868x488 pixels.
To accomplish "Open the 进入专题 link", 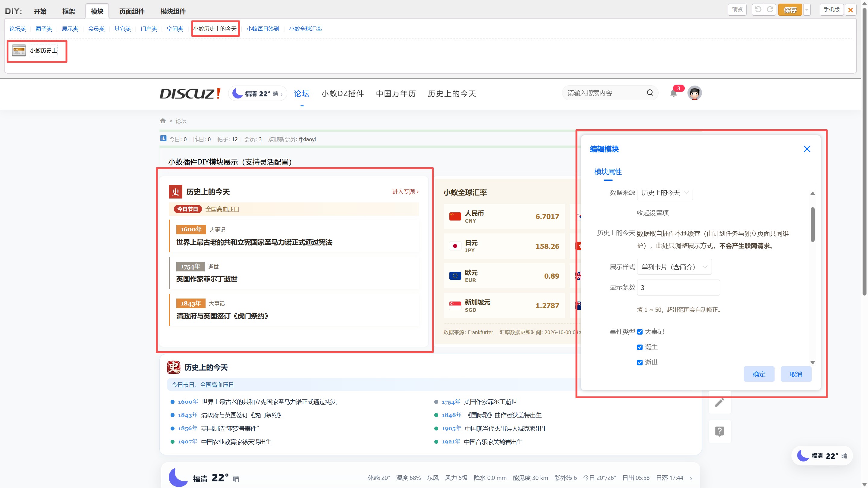I will (405, 192).
